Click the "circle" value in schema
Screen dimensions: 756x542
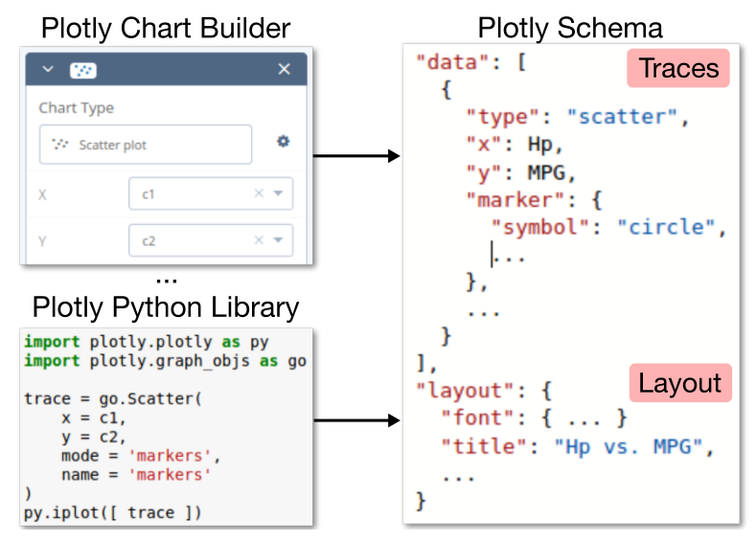point(666,227)
